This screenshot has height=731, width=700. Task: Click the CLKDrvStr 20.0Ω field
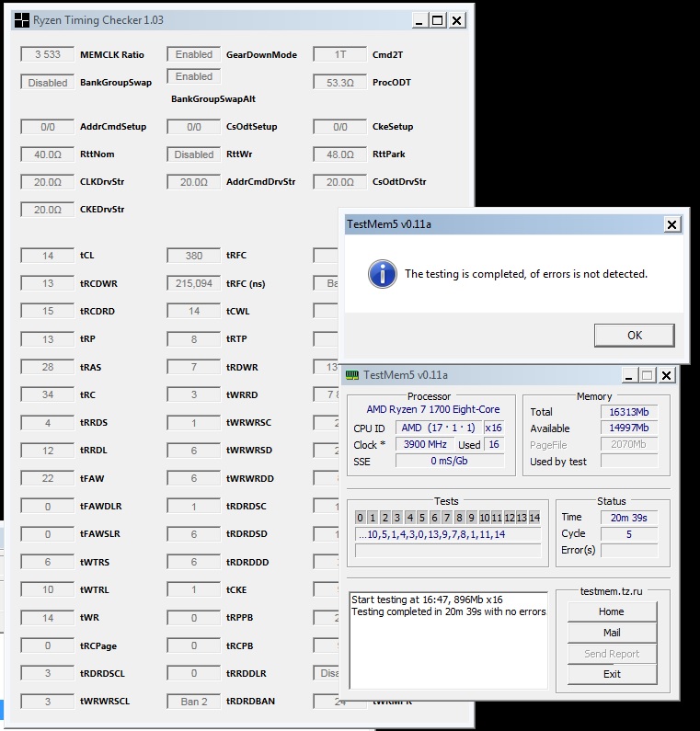point(48,182)
